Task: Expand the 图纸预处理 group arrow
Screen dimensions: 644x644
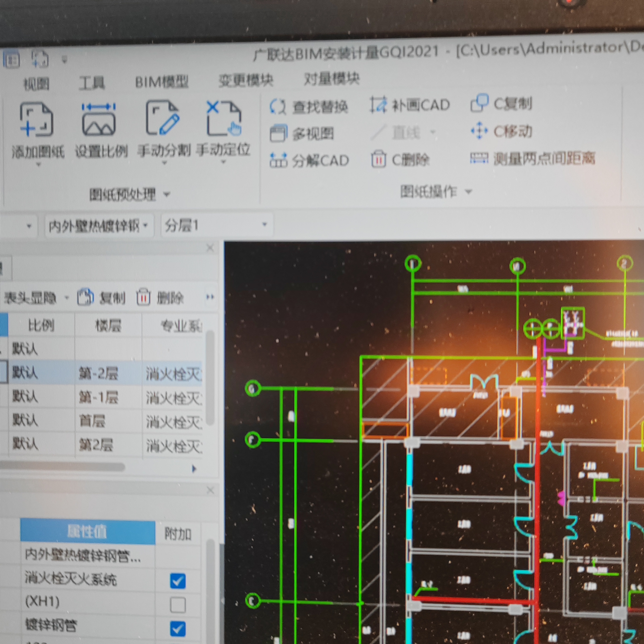Action: pyautogui.click(x=167, y=194)
